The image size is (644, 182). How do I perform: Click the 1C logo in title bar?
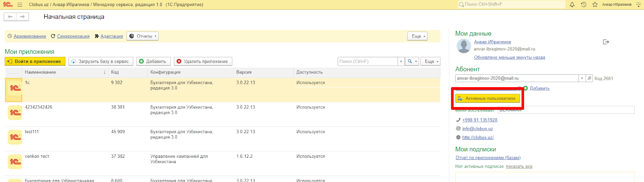(7, 5)
